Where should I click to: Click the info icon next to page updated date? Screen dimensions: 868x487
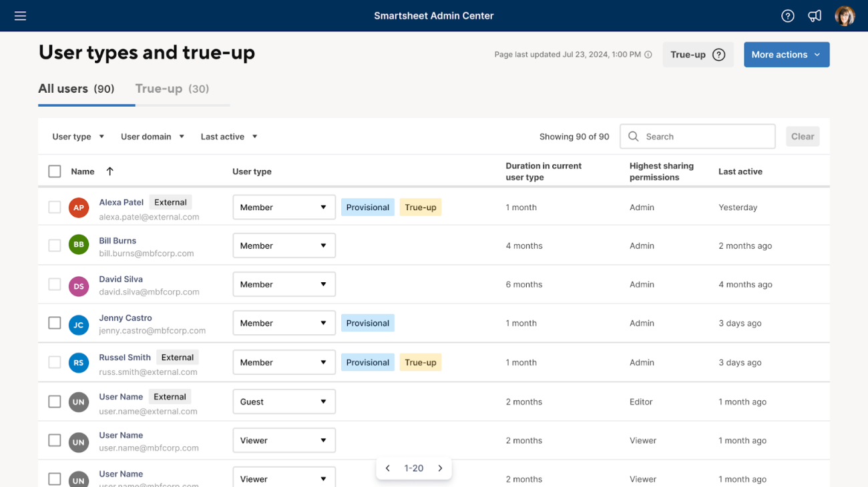click(648, 55)
